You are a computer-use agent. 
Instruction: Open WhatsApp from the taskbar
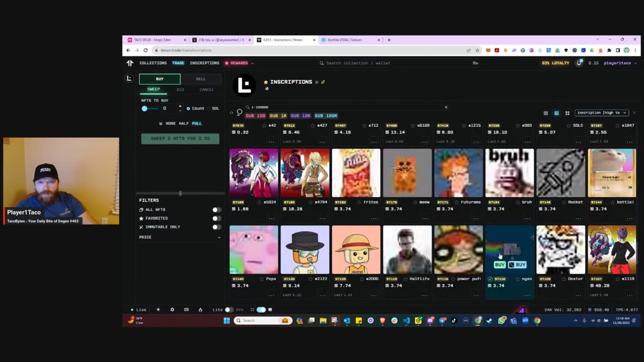(502, 321)
